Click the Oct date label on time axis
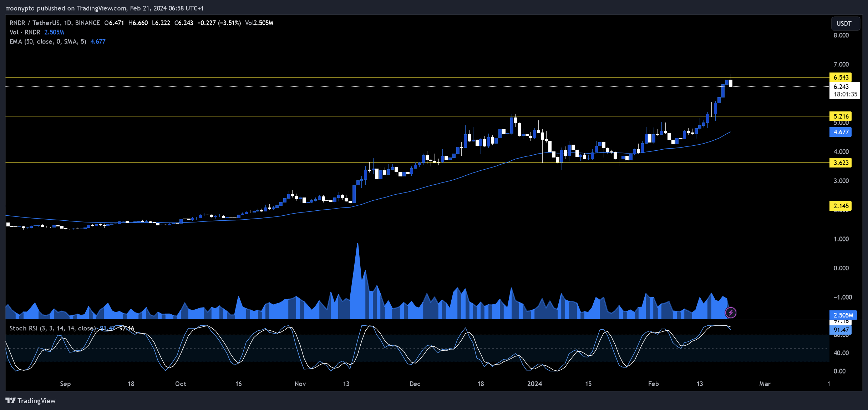 pos(181,384)
